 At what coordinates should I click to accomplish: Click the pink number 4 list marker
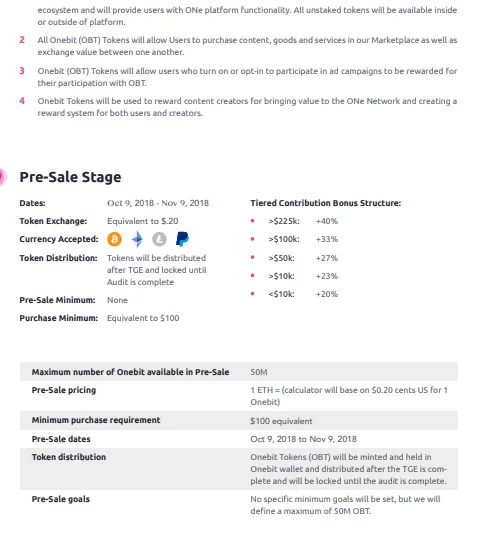coord(22,101)
